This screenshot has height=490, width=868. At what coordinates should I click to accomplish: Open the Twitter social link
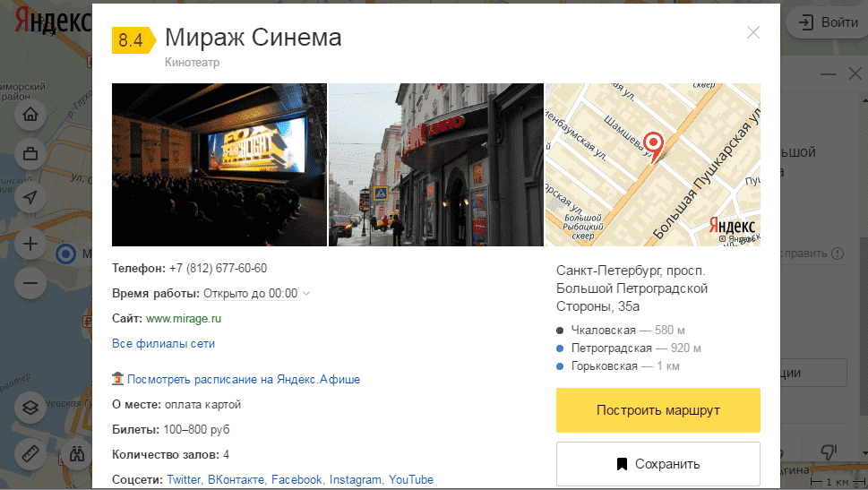point(184,479)
